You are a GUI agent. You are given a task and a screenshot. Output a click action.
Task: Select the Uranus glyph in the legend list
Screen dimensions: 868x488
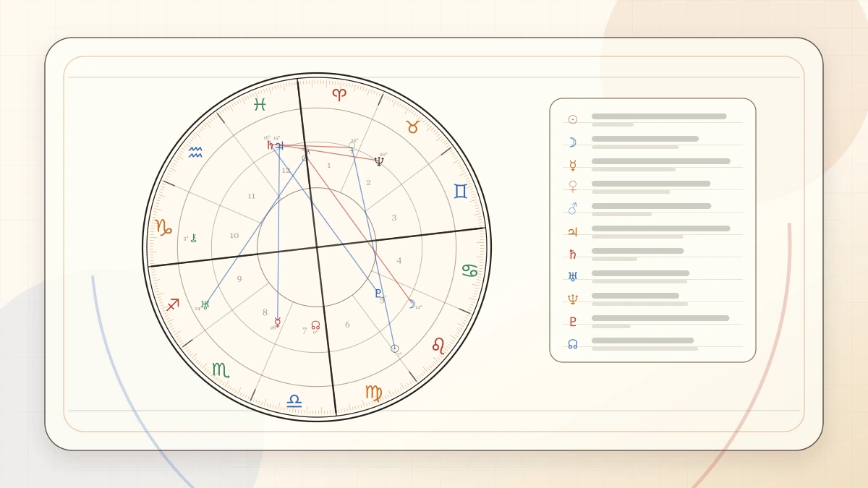point(573,276)
